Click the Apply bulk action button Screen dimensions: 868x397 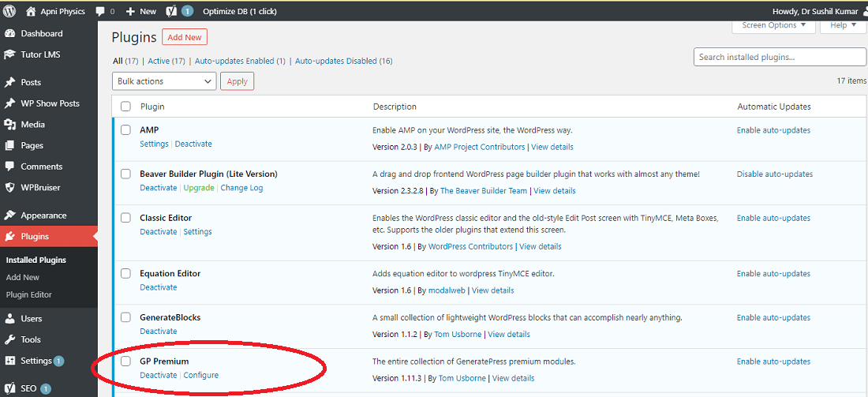point(237,81)
